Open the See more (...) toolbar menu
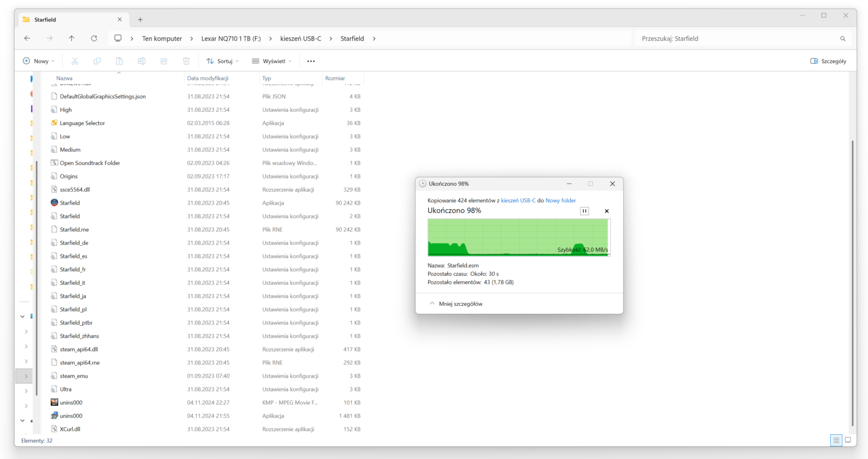Screen dimensions: 868x459 pyautogui.click(x=310, y=60)
